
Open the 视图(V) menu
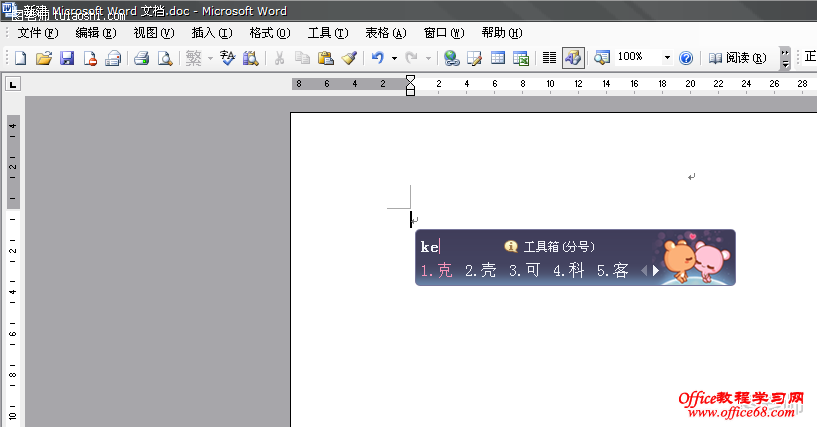tap(154, 33)
